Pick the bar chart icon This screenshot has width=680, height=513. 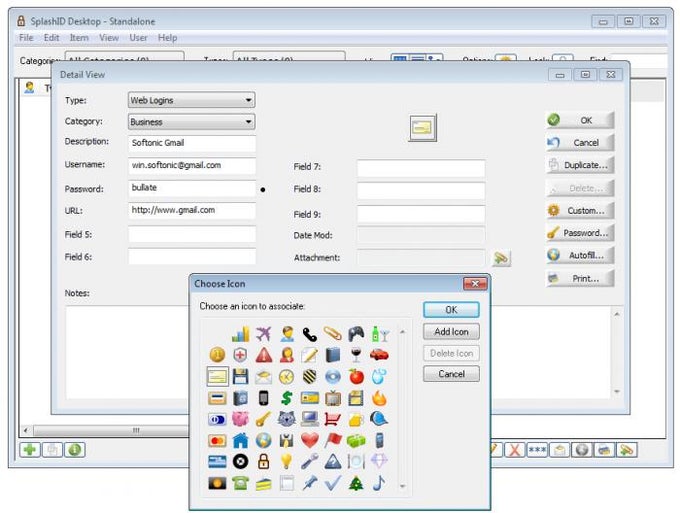click(240, 333)
